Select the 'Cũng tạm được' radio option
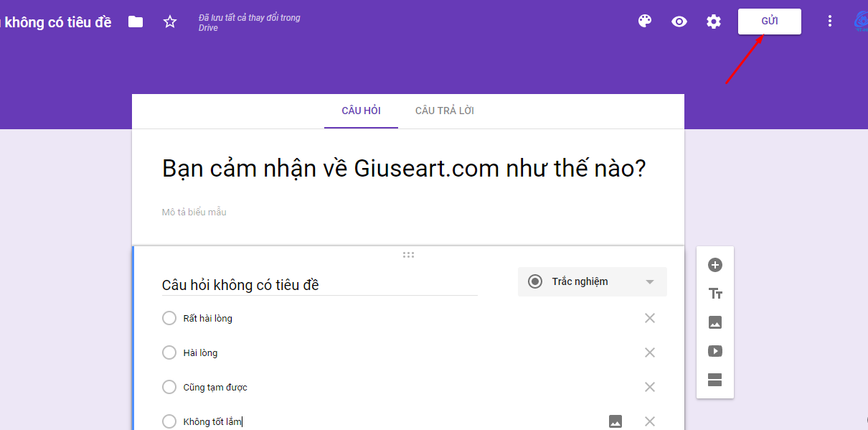 pos(169,387)
